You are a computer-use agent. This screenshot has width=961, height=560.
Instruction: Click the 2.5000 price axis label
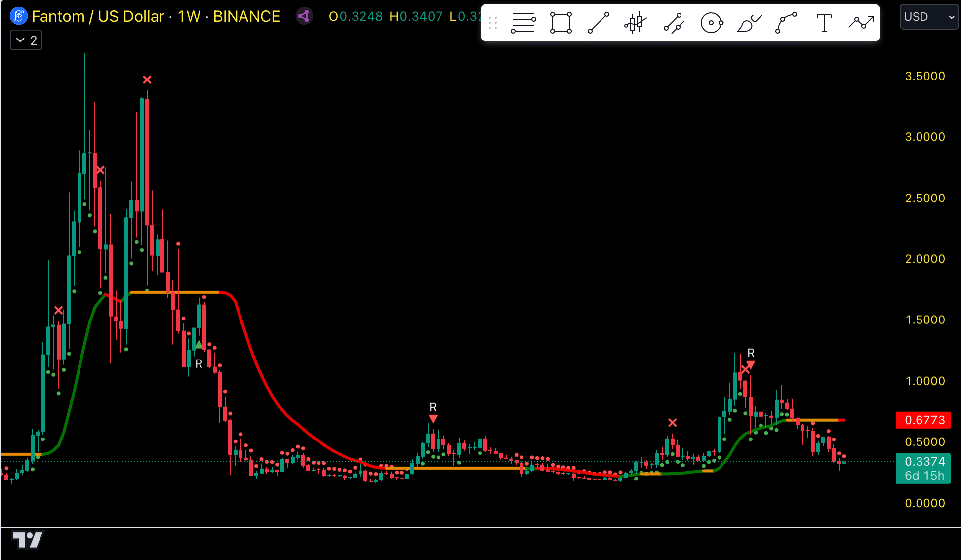924,198
